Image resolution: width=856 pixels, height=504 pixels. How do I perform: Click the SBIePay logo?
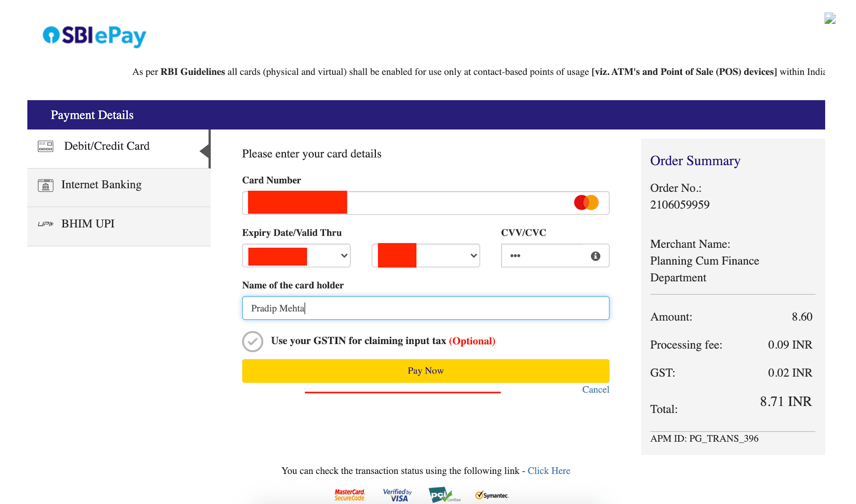point(94,36)
